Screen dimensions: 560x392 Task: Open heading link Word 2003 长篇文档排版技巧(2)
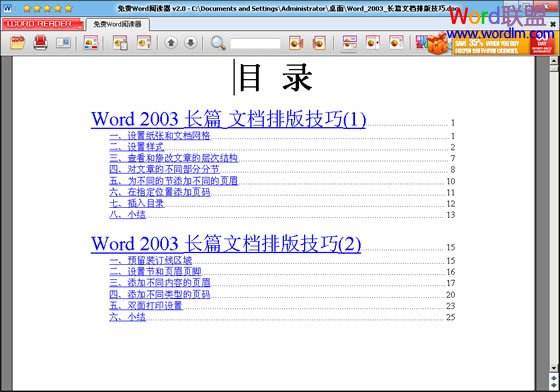pyautogui.click(x=226, y=244)
